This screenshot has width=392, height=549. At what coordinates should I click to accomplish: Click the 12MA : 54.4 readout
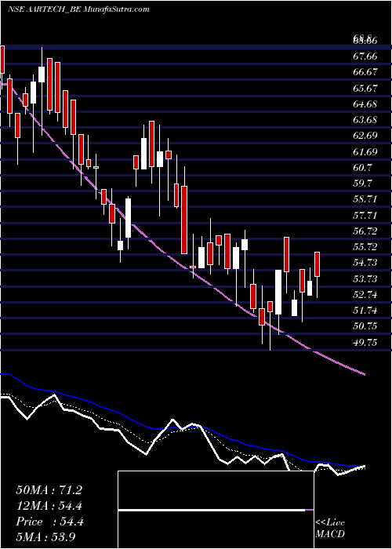click(x=49, y=506)
